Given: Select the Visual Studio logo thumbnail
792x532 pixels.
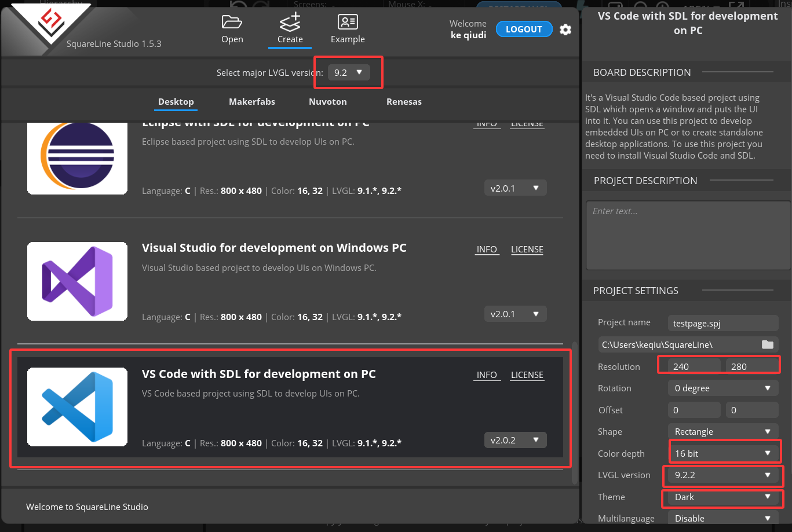Looking at the screenshot, I should click(x=77, y=281).
